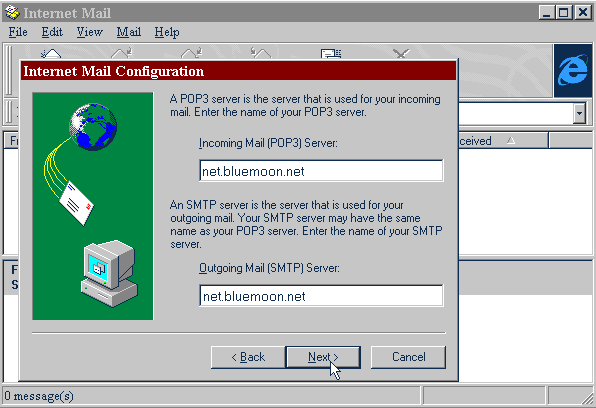
Task: Click the Reply to All toolbar icon
Action: 192,53
